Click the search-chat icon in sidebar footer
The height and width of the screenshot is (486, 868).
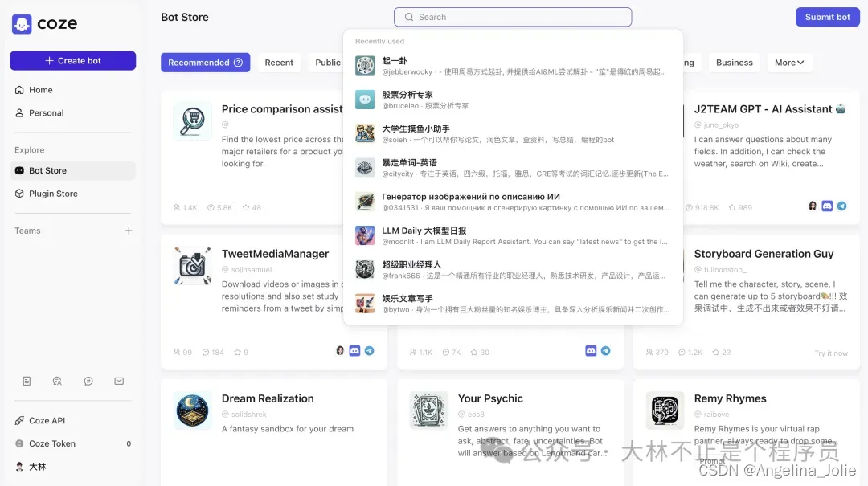(x=57, y=381)
